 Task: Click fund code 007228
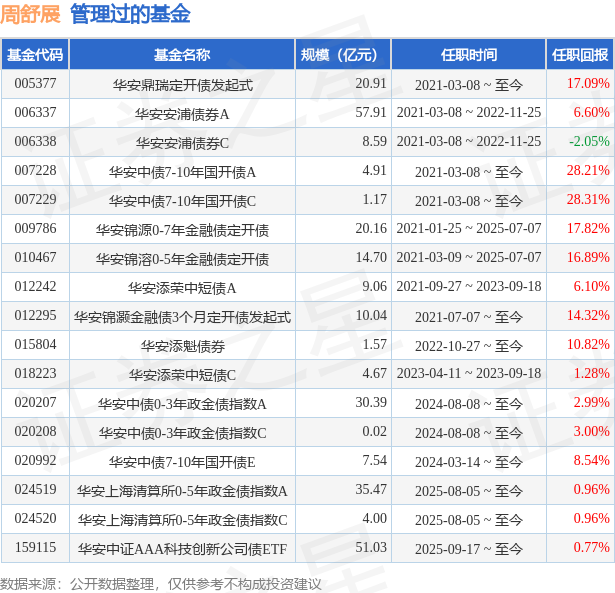[35, 171]
